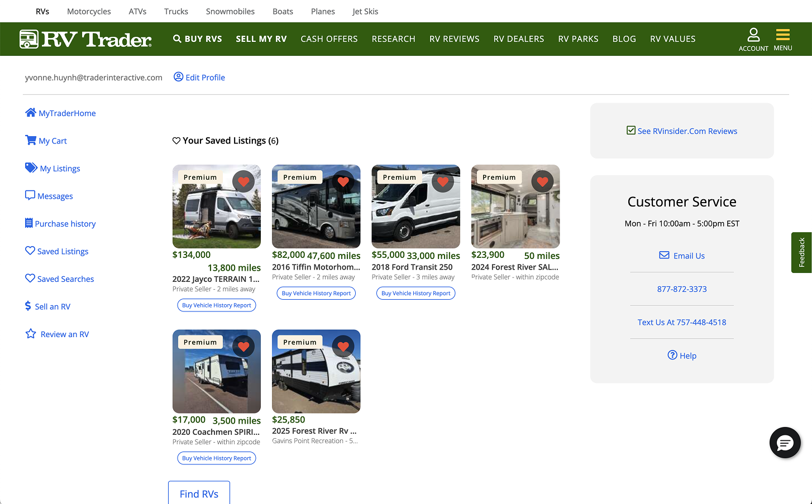The image size is (812, 504).
Task: Unsave the 2018 Ford Transit 250 heart
Action: [x=443, y=181]
